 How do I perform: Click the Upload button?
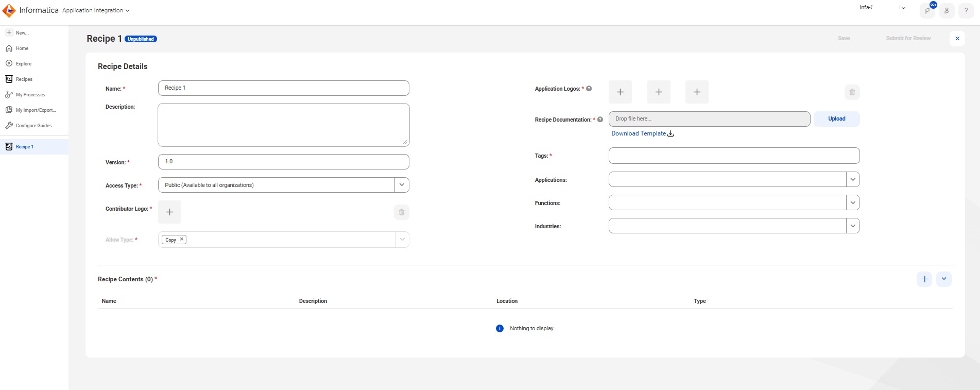coord(837,119)
